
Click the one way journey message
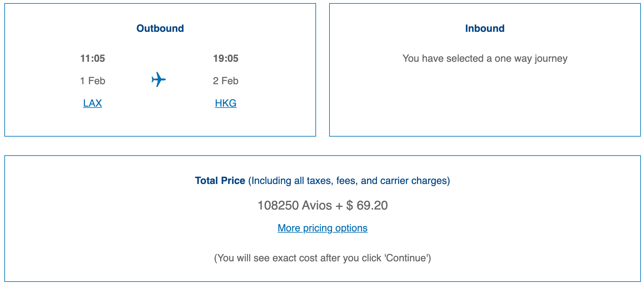click(485, 58)
